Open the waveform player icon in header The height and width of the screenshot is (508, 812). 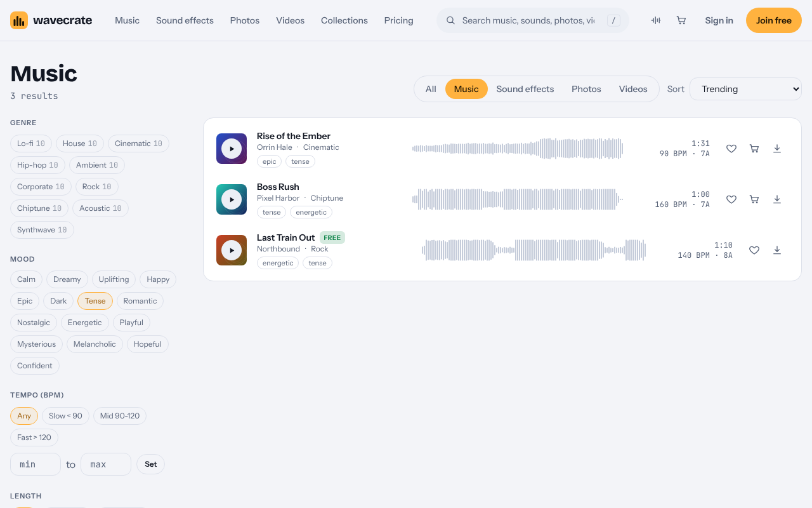click(x=656, y=20)
